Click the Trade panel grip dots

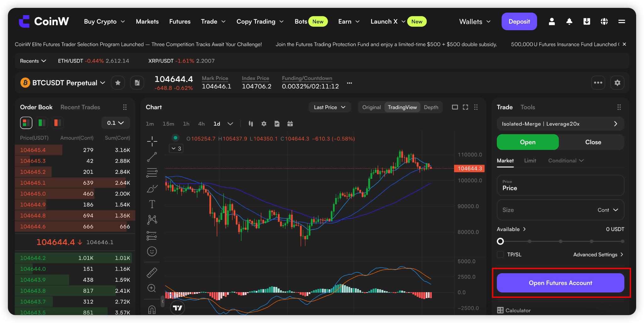(x=619, y=107)
